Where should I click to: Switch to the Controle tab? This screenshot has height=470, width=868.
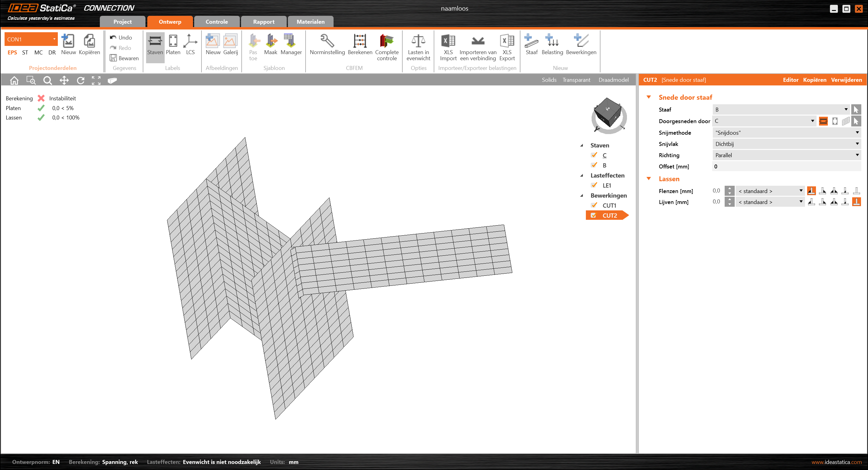point(217,22)
